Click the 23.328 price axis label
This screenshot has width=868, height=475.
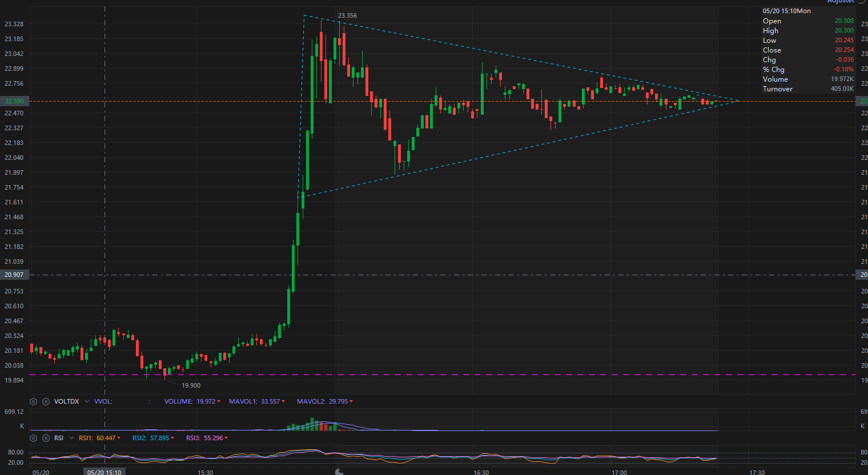tap(14, 24)
